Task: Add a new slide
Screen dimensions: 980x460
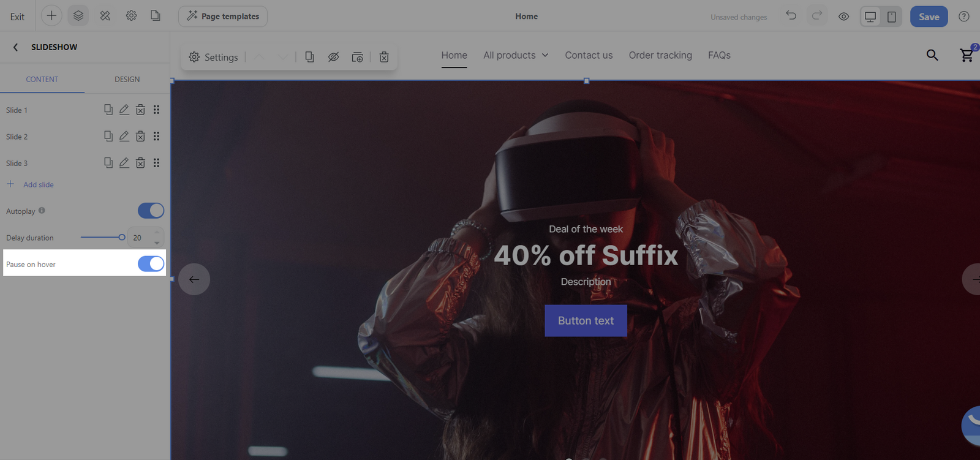Action: tap(30, 184)
